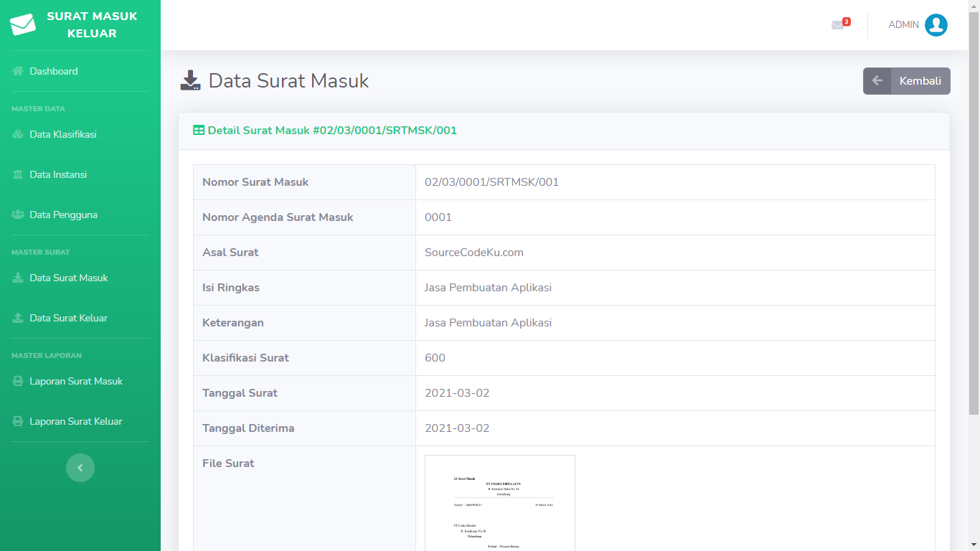
Task: Open the Dashboard menu item
Action: coord(80,71)
